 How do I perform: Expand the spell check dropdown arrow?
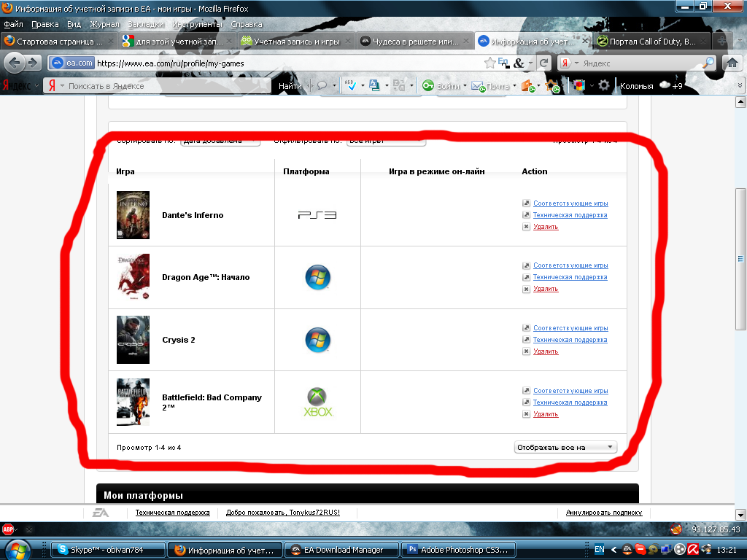pos(363,86)
